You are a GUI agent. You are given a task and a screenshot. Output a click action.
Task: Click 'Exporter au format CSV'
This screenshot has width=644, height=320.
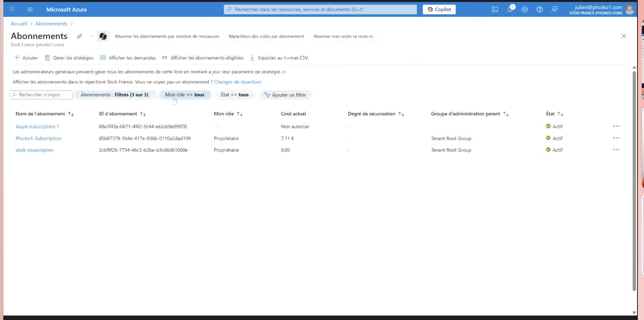click(x=279, y=58)
